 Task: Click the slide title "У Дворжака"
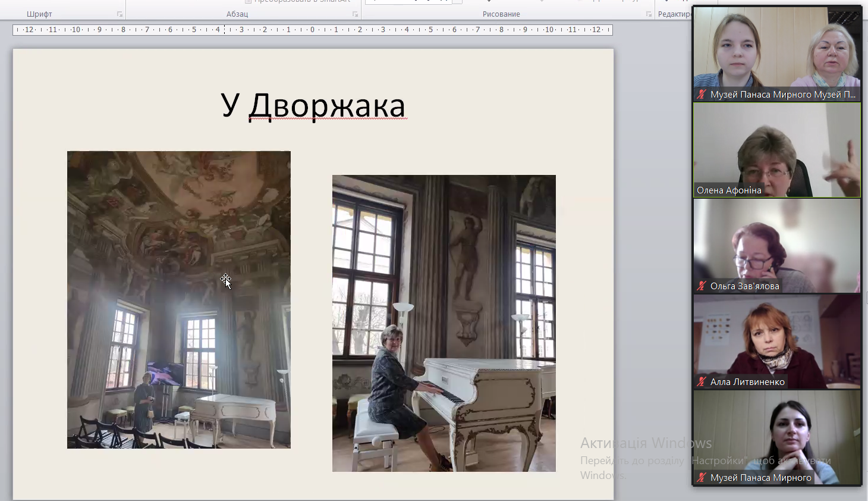click(313, 106)
